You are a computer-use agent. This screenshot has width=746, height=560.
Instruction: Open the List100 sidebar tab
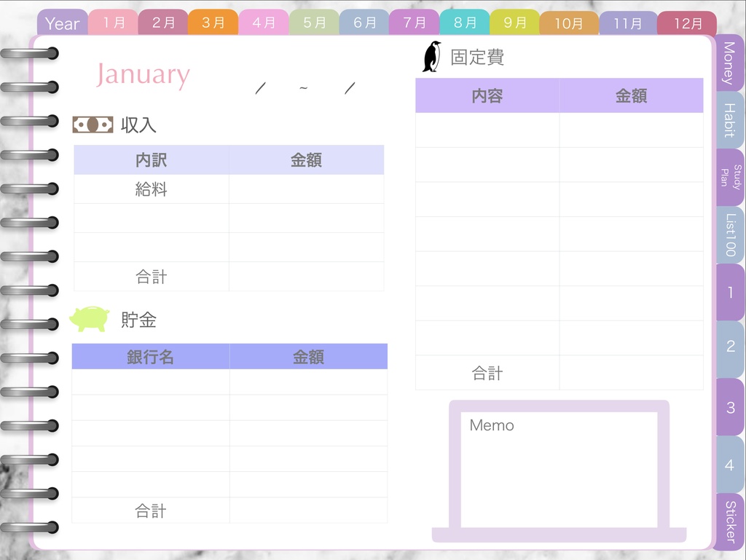729,234
